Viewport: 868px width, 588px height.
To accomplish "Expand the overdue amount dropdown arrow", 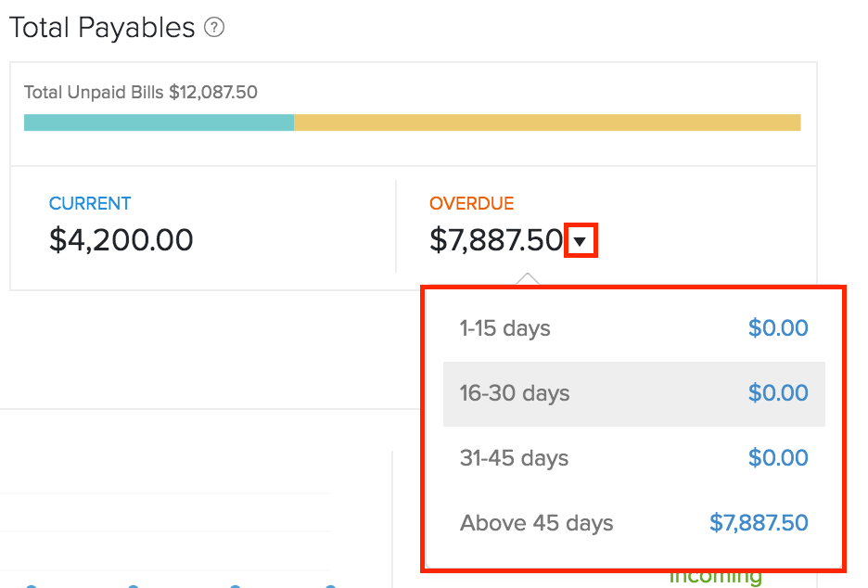I will (580, 242).
